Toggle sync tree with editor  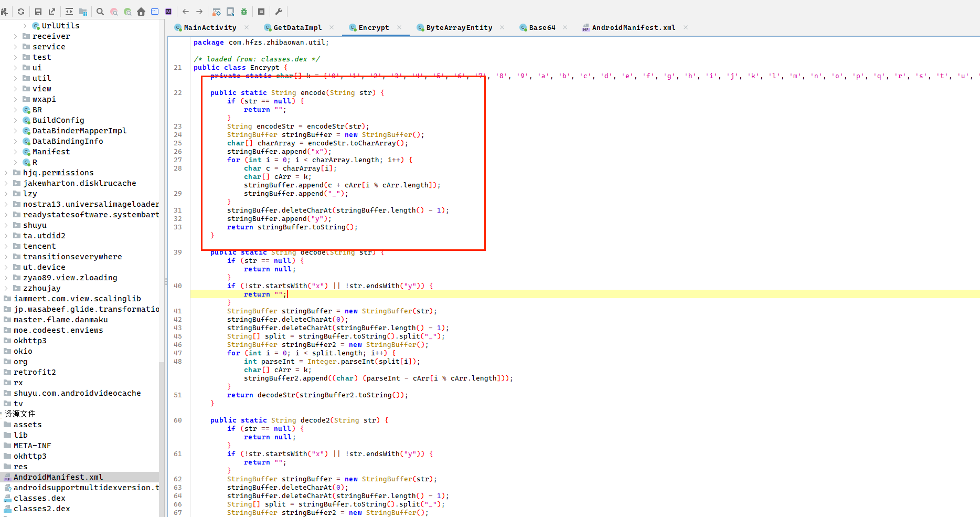(69, 12)
